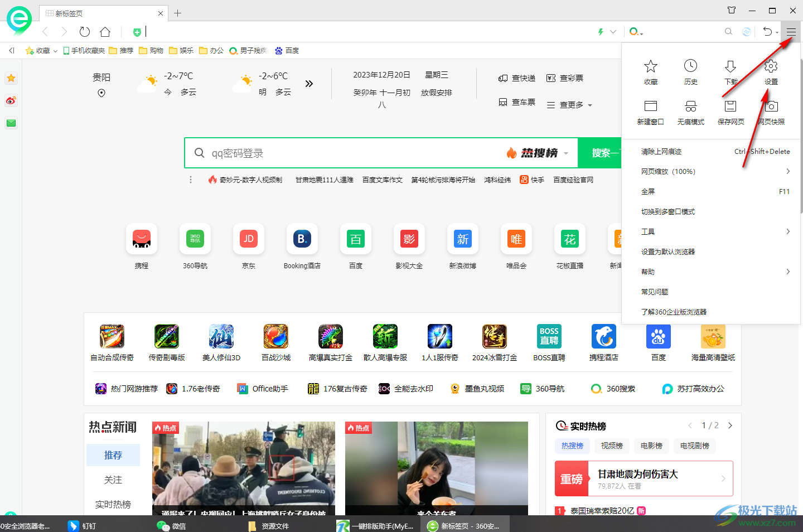The height and width of the screenshot is (532, 803).
Task: Open the 影视大全 shortcut tile
Action: pos(409,239)
